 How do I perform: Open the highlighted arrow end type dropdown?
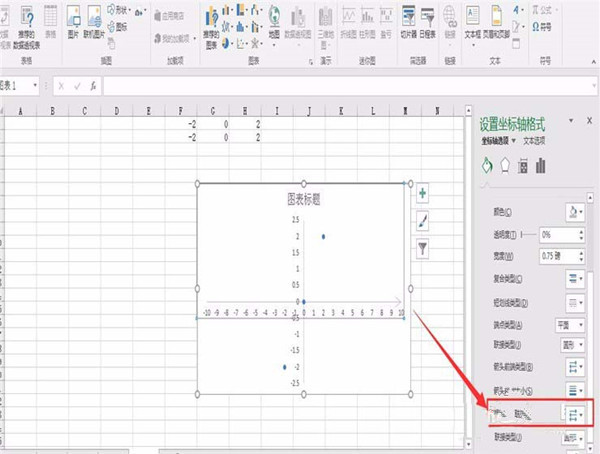pyautogui.click(x=576, y=413)
